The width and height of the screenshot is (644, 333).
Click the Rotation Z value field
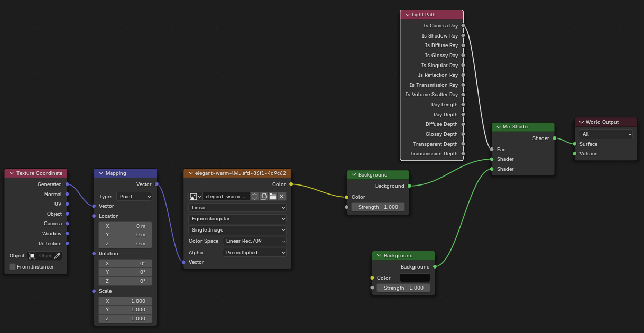[125, 281]
